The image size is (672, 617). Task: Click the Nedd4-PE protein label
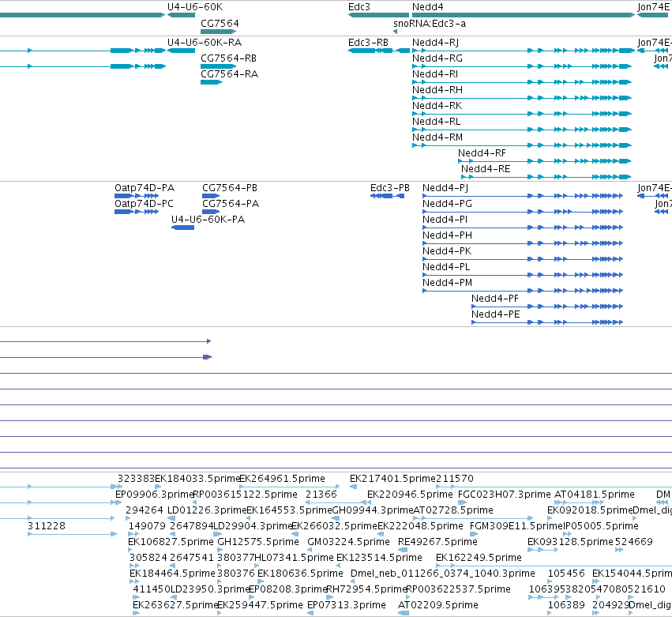495,314
